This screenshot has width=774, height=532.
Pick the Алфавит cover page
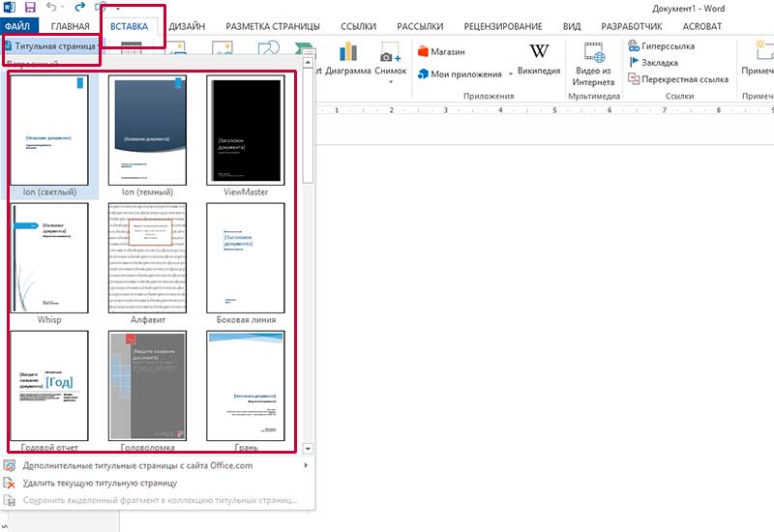[x=147, y=264]
